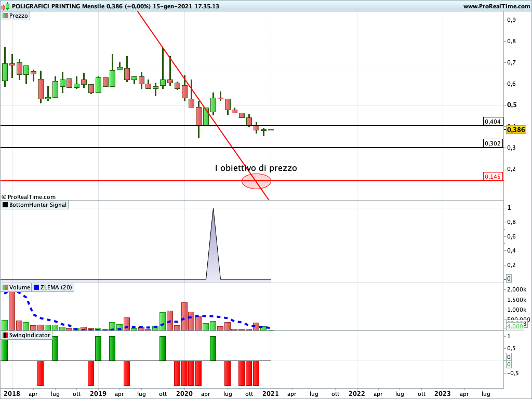532x399 pixels.
Task: Click the 2019 label on the time axis
Action: (x=98, y=394)
